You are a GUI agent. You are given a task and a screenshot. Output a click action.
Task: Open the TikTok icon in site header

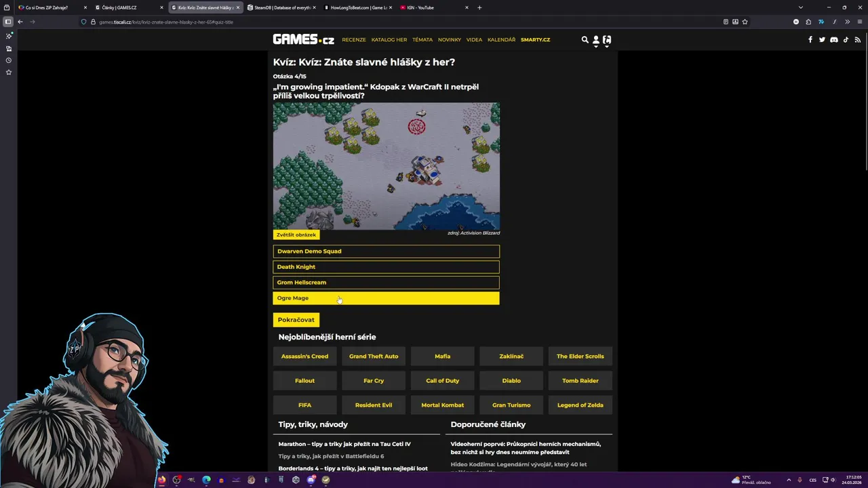pos(846,40)
